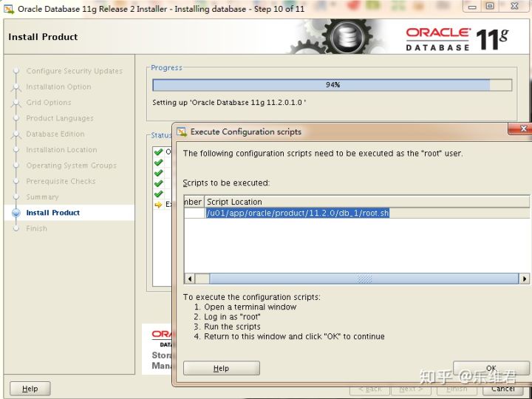Select Install Product step in sidebar
This screenshot has height=399, width=532.
point(53,213)
